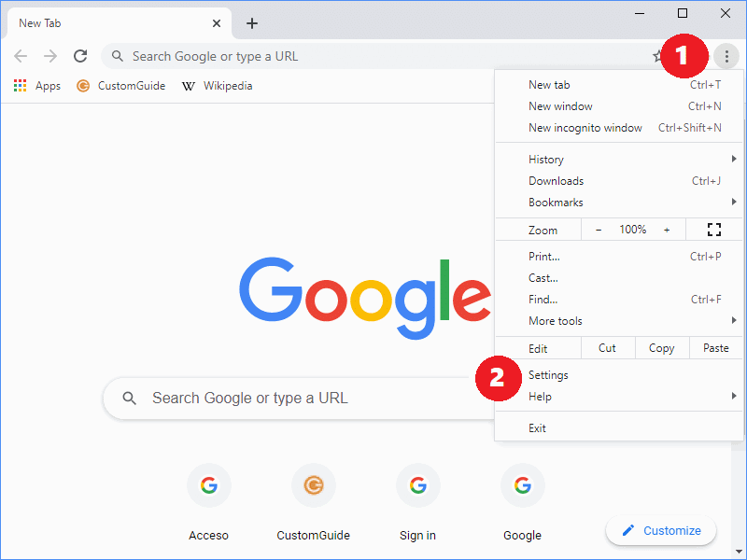Close the Chrome window

pyautogui.click(x=726, y=13)
